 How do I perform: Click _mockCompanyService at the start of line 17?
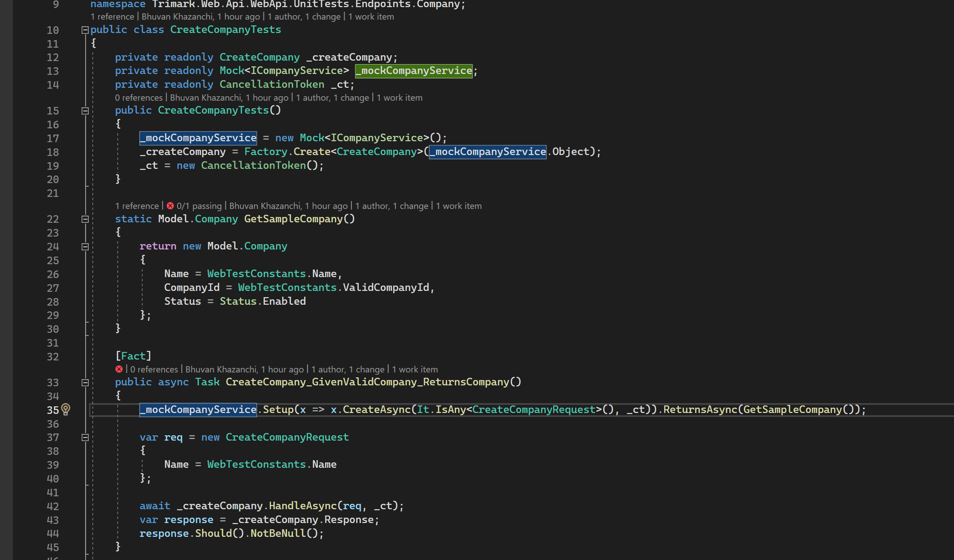pyautogui.click(x=198, y=138)
